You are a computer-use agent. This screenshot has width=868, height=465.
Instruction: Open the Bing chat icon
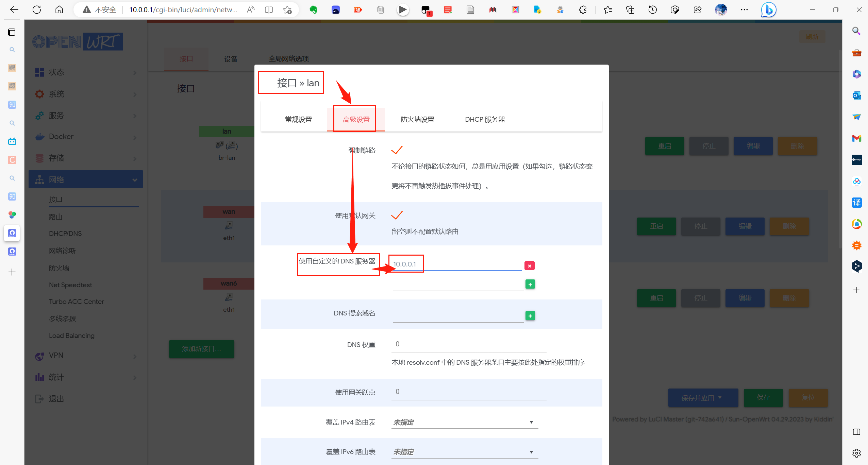768,10
